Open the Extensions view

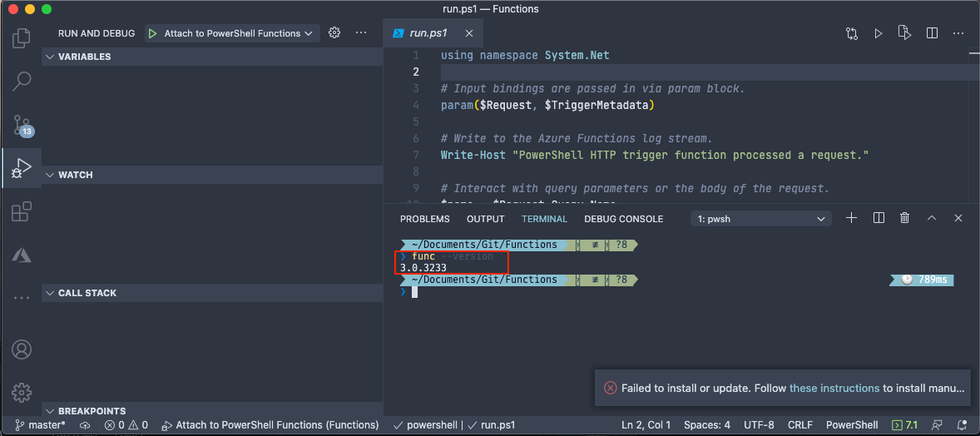click(22, 211)
